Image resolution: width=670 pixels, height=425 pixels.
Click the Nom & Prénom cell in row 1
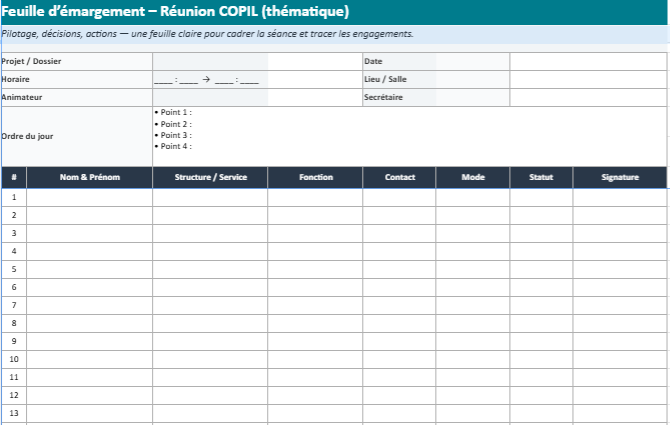(x=89, y=197)
